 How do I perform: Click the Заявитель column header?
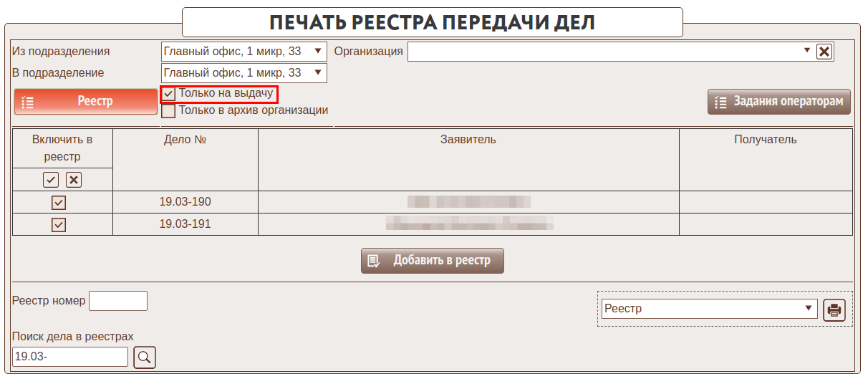pyautogui.click(x=468, y=140)
